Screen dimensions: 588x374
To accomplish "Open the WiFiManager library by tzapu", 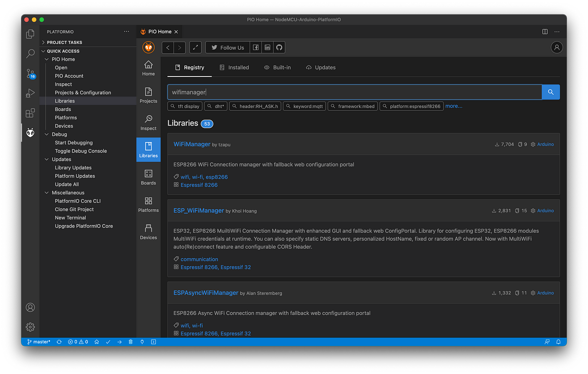I will (x=192, y=144).
